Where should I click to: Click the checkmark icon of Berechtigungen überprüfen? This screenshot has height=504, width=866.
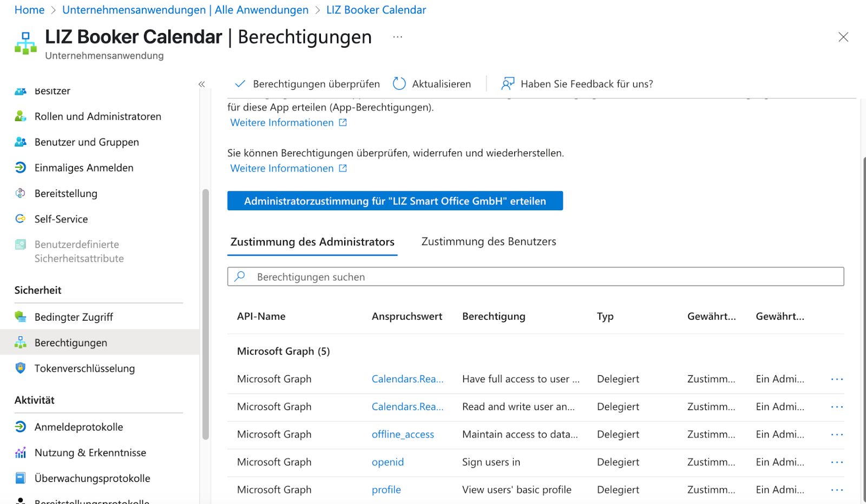240,84
